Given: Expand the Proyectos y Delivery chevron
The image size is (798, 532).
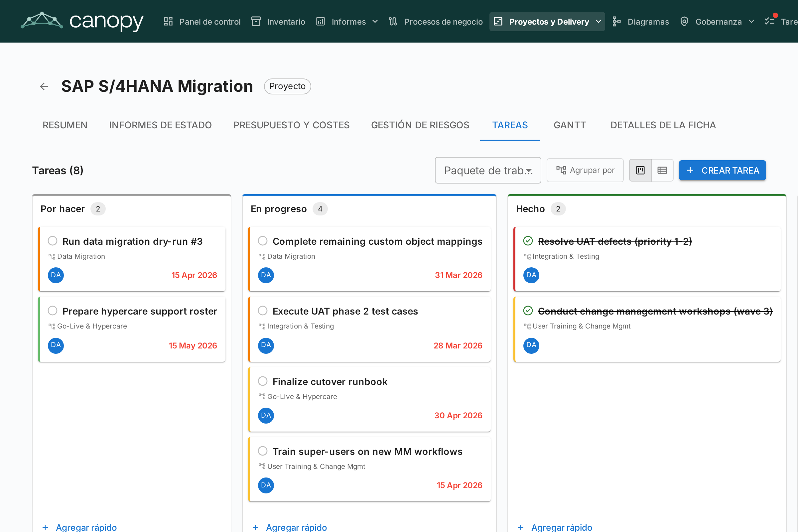Looking at the screenshot, I should pos(598,21).
